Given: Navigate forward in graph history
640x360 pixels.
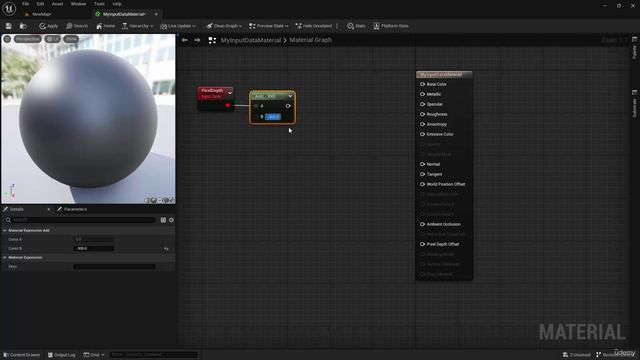Looking at the screenshot, I should (197, 40).
